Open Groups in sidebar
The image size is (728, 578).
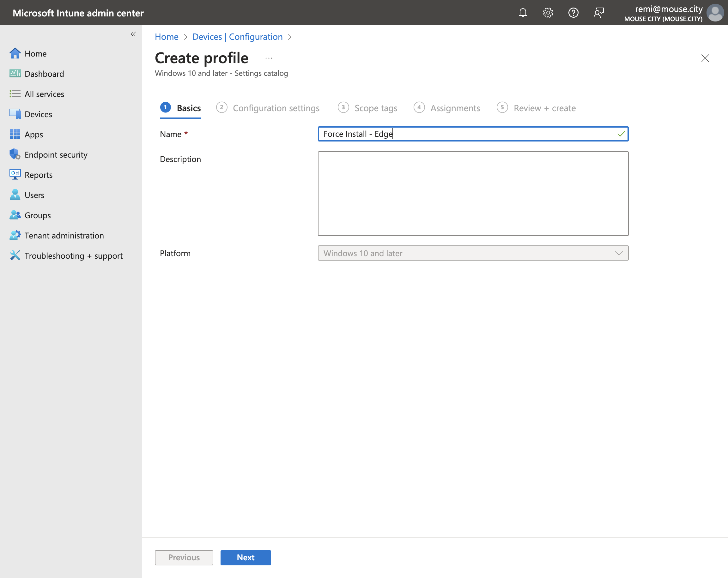pos(38,215)
